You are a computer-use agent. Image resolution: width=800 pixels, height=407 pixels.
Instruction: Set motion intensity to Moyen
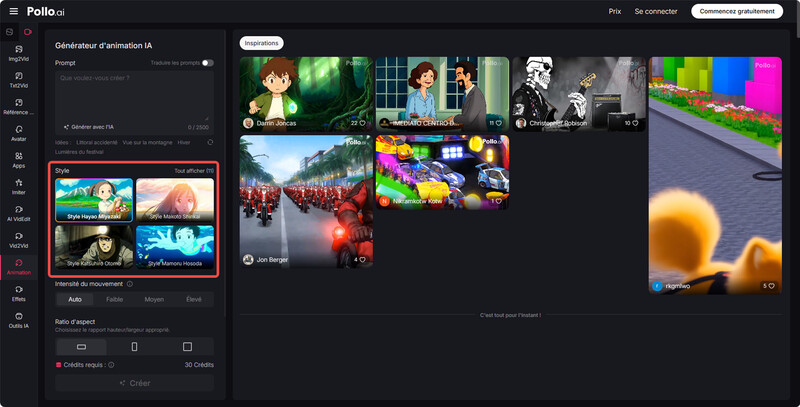coord(154,299)
